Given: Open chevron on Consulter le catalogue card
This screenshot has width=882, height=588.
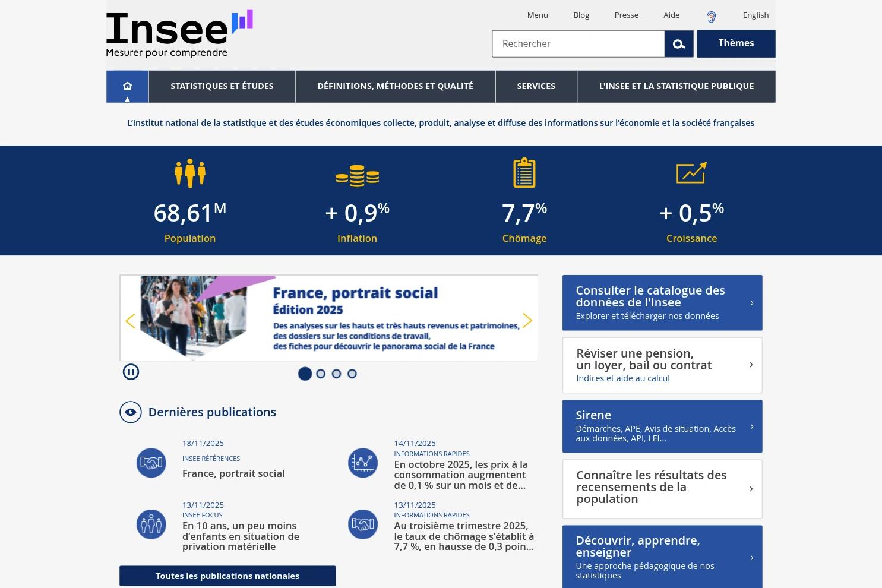Looking at the screenshot, I should (751, 303).
